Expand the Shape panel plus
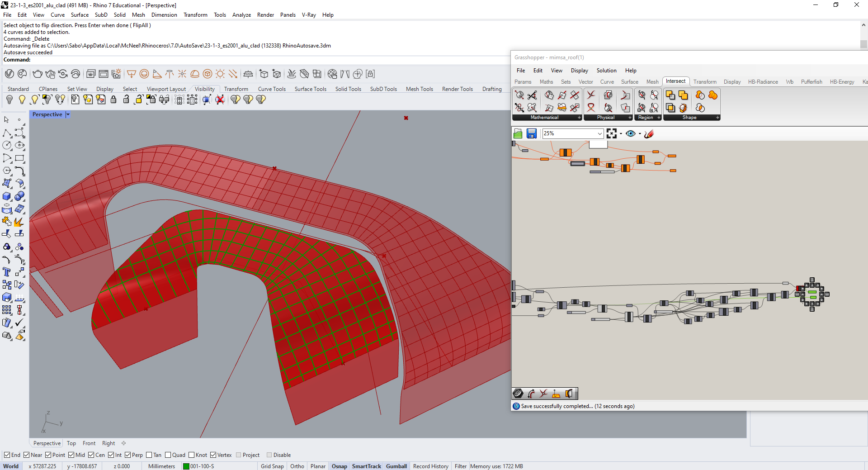This screenshot has height=470, width=868. pyautogui.click(x=717, y=118)
